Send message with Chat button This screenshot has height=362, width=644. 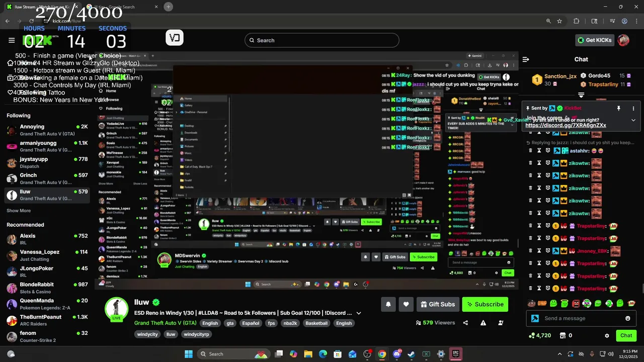point(626,335)
